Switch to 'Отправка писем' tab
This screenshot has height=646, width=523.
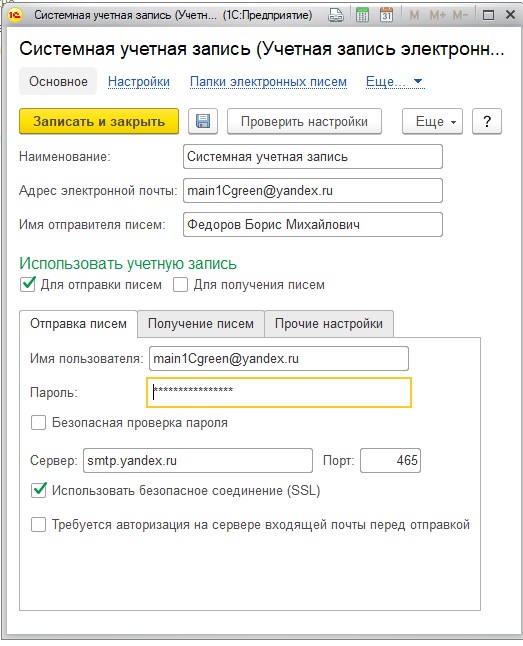point(78,323)
